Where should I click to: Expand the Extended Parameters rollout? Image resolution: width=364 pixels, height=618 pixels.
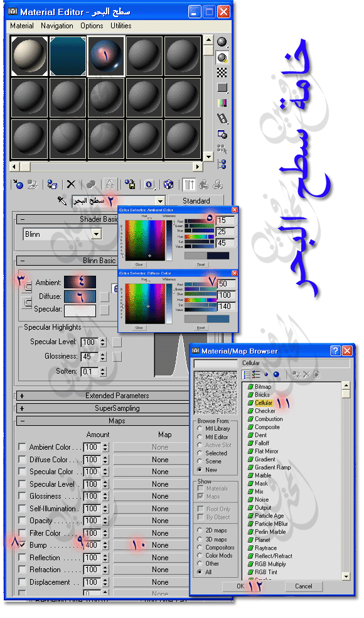point(22,396)
